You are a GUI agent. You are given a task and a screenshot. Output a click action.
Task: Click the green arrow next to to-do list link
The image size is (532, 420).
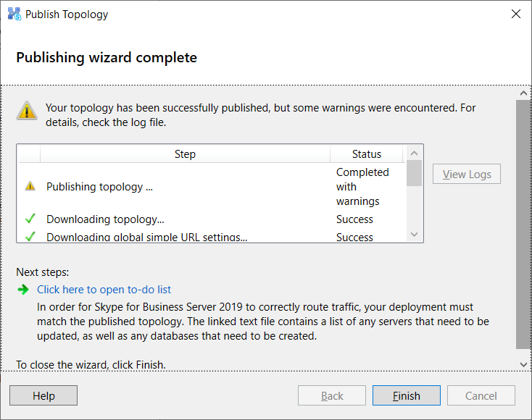23,290
